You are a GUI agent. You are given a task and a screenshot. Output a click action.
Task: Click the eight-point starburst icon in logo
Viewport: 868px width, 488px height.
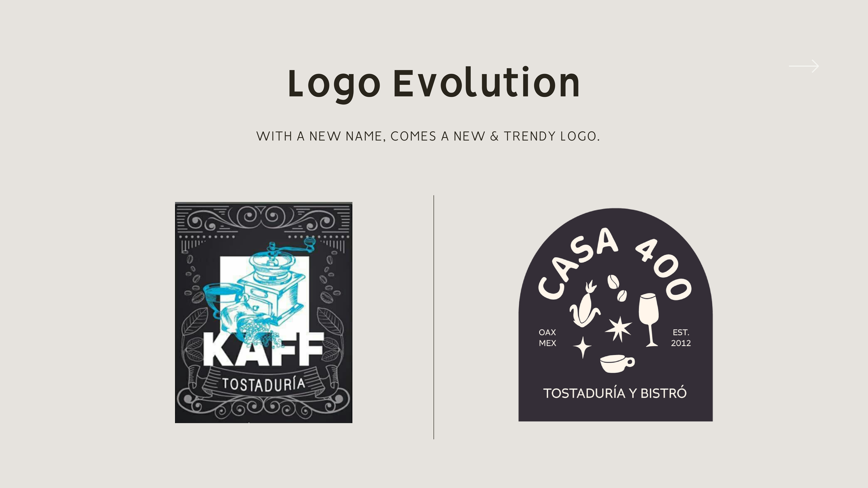pyautogui.click(x=618, y=329)
